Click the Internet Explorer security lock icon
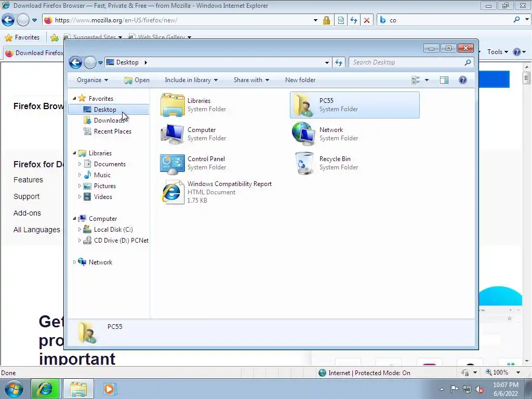The image size is (532, 399). pyautogui.click(x=326, y=20)
